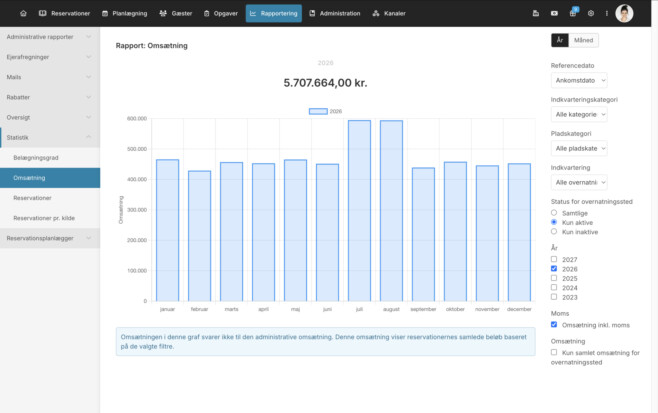The image size is (658, 413).
Task: Select Kun inaktive radio button
Action: point(554,231)
